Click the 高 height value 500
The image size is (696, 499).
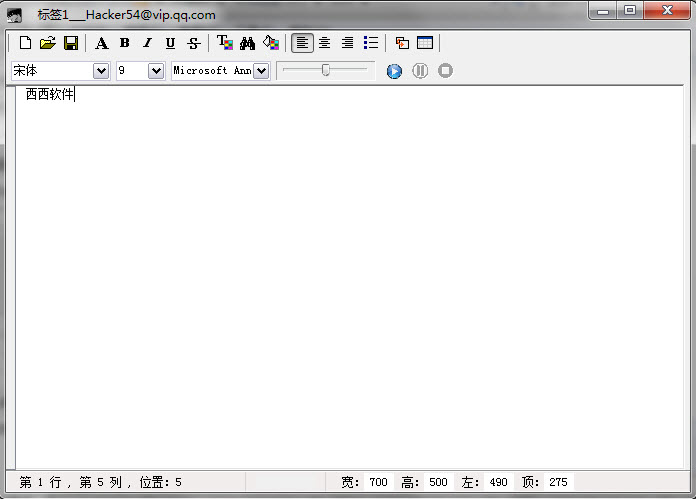[x=438, y=482]
